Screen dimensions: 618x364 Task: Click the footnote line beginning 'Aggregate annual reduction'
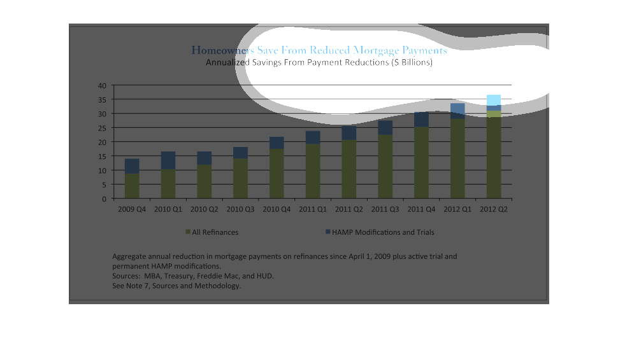285,256
